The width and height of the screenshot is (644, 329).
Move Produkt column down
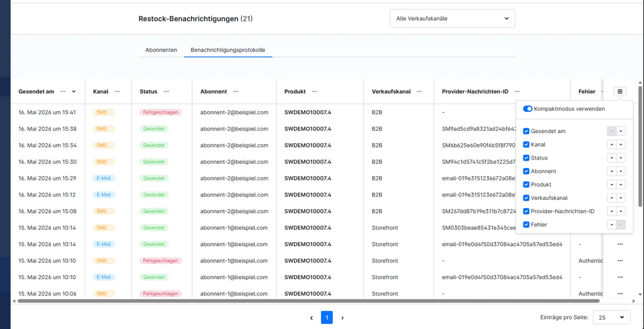pyautogui.click(x=621, y=185)
